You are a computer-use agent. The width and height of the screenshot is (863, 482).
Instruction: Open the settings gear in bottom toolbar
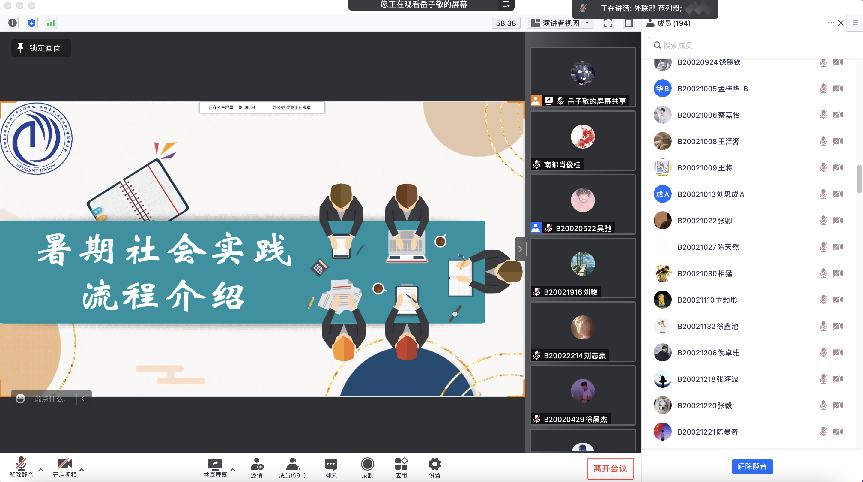click(434, 465)
